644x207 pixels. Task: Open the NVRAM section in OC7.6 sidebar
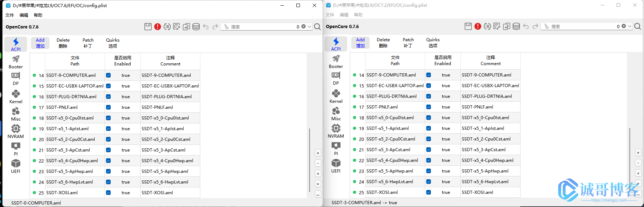pos(16,132)
